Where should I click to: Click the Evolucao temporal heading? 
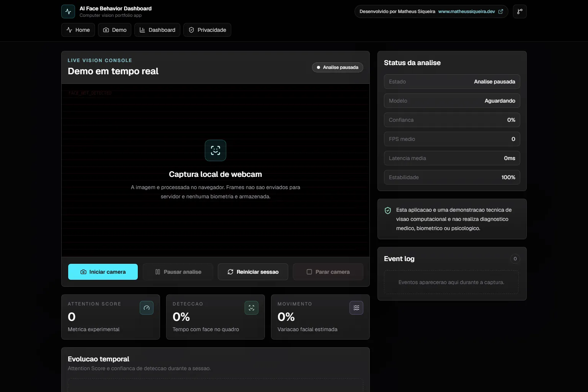click(x=98, y=359)
